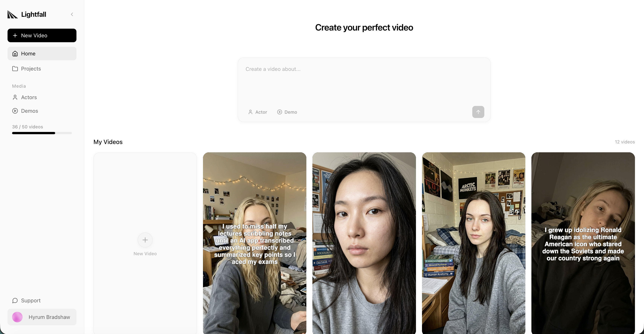Open the Projects section
Screen dimensions: 644x334
click(x=31, y=69)
